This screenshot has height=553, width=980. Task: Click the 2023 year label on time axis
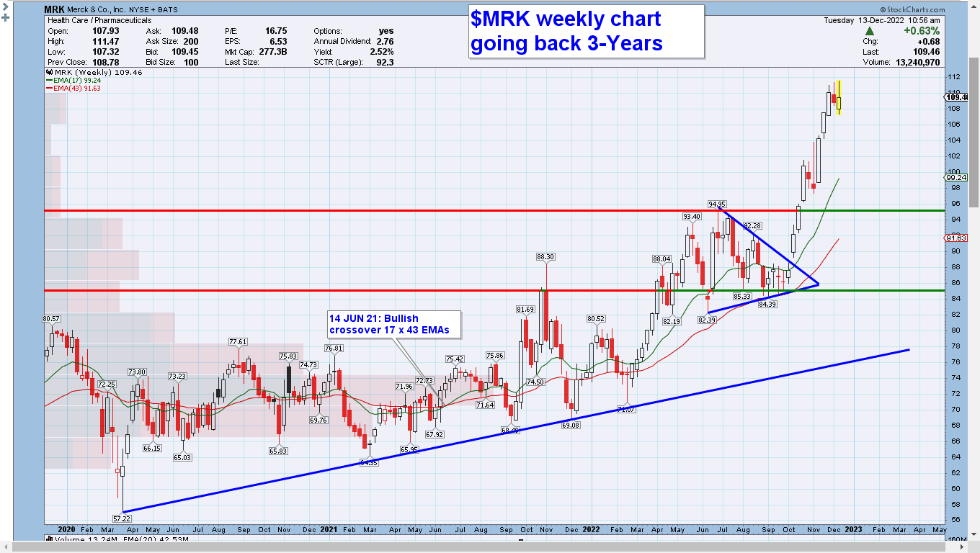click(852, 529)
